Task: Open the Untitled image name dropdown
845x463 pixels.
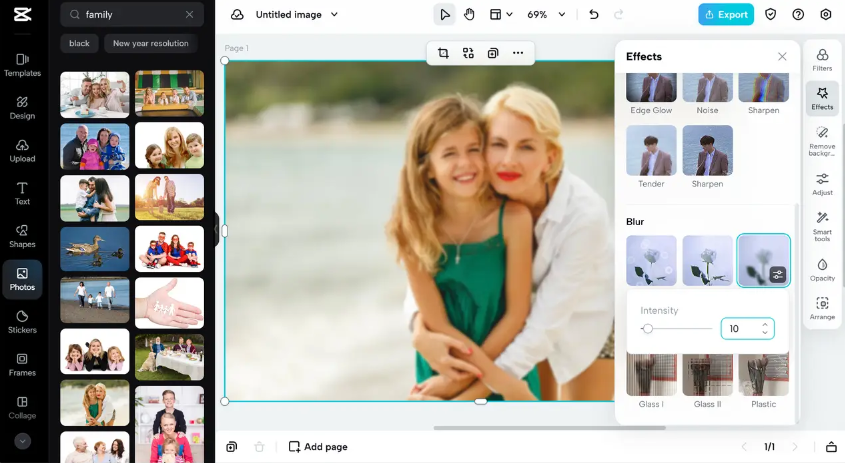Action: coord(296,15)
